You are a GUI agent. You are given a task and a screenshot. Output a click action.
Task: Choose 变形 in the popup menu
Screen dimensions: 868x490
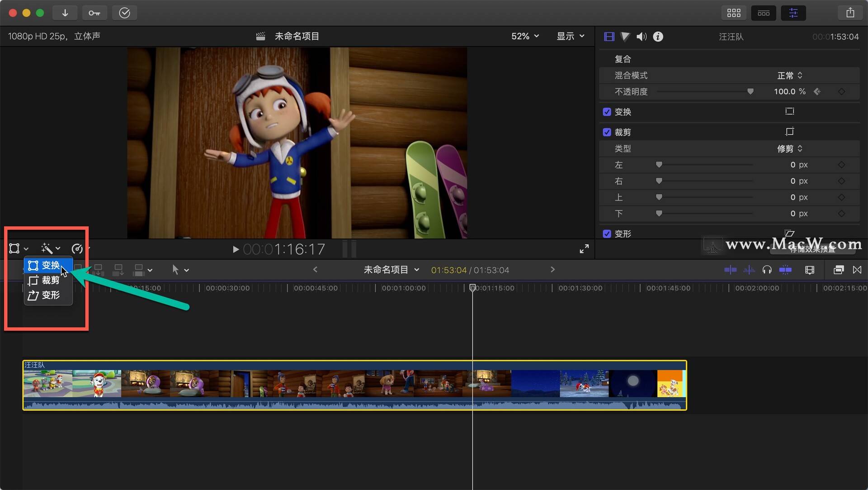(x=50, y=295)
